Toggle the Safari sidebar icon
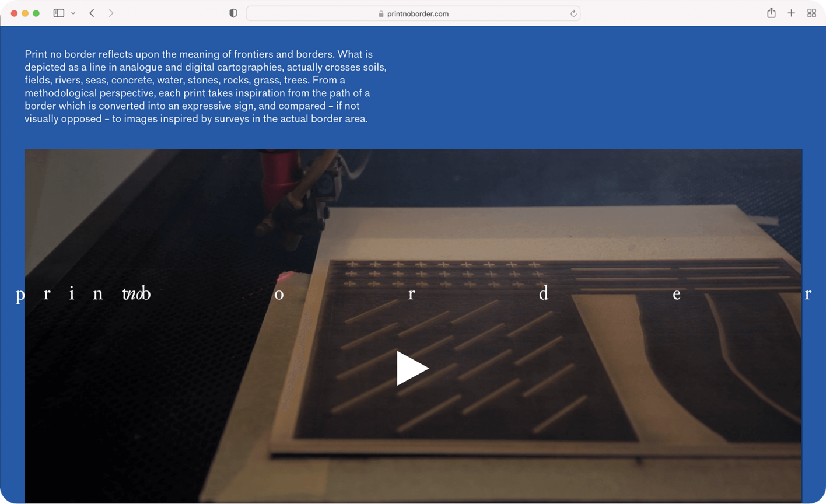This screenshot has width=826, height=504. point(58,13)
